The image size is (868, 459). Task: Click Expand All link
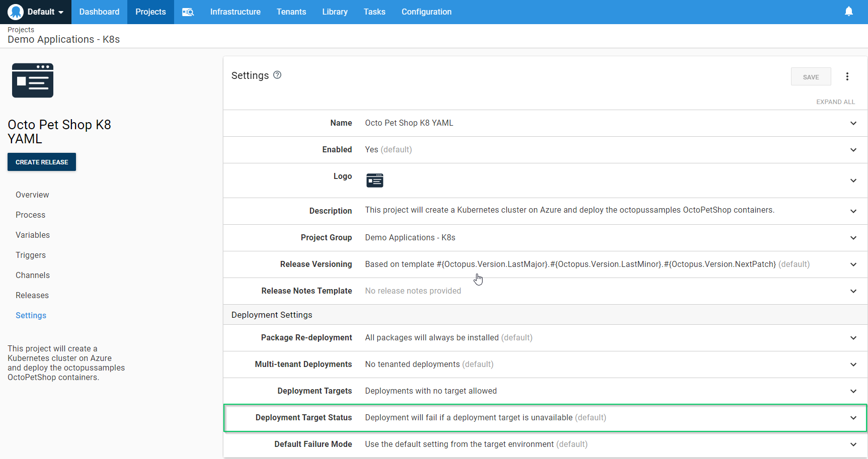(x=835, y=102)
